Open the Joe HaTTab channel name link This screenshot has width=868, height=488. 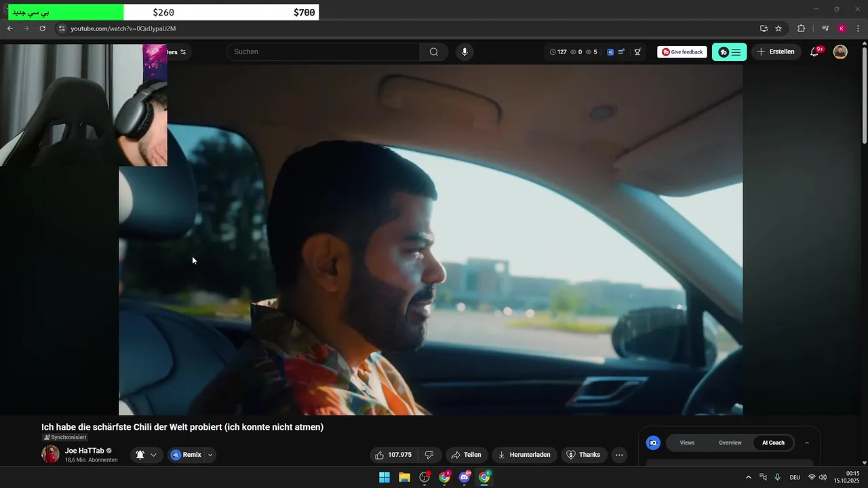click(84, 451)
